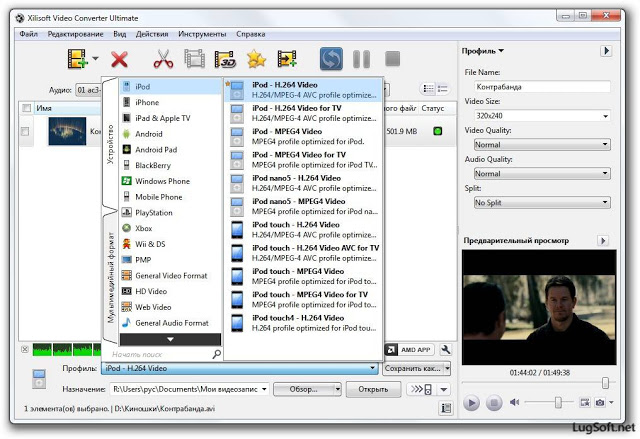Click the wrench settings icon near AMD APP

click(x=446, y=350)
